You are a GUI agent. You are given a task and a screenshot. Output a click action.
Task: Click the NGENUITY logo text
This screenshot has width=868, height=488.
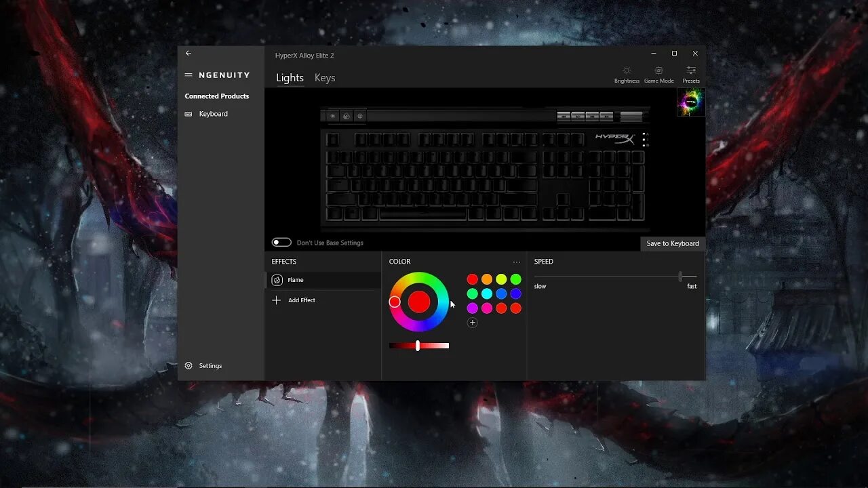click(x=224, y=75)
